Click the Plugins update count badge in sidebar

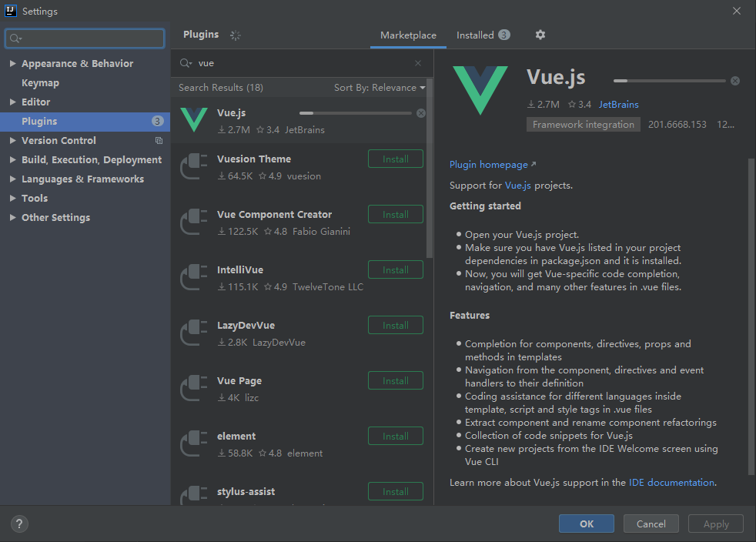point(157,121)
